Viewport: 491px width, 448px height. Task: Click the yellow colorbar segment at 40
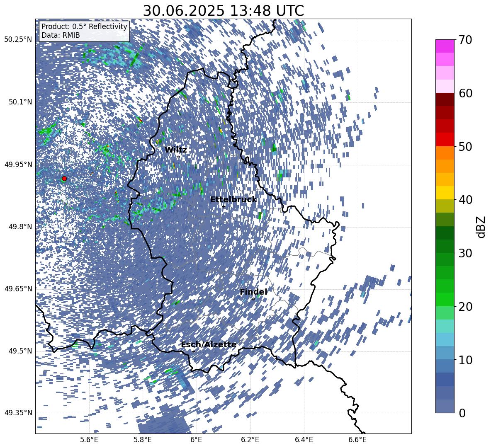coord(445,193)
